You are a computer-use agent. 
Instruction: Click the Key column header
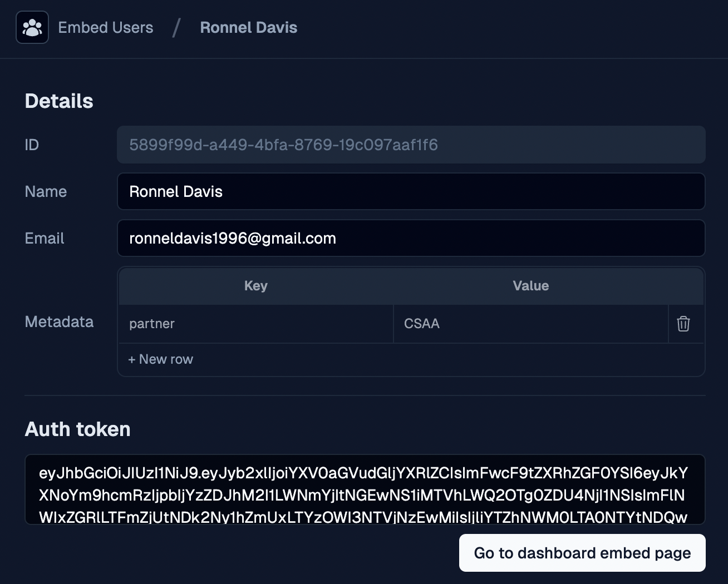coord(255,286)
